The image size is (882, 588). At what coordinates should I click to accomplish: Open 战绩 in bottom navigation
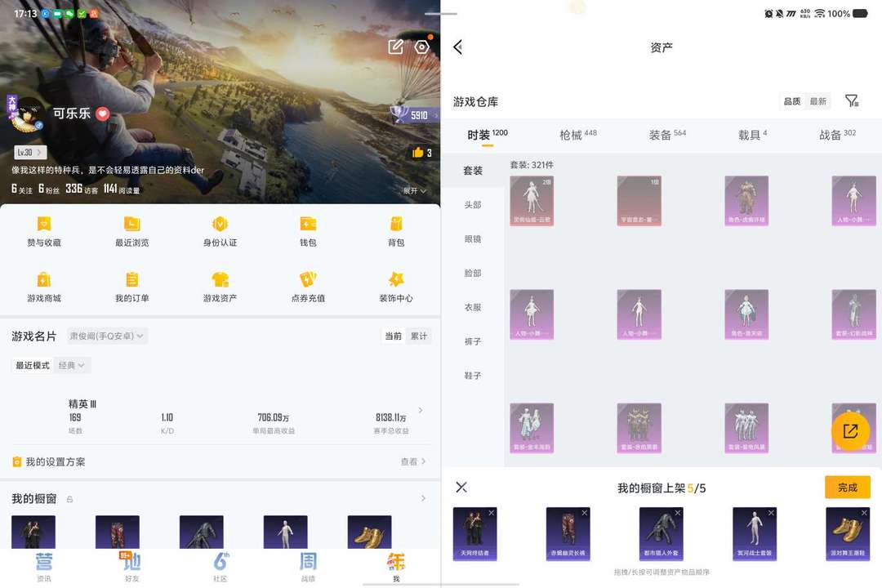pos(308,566)
